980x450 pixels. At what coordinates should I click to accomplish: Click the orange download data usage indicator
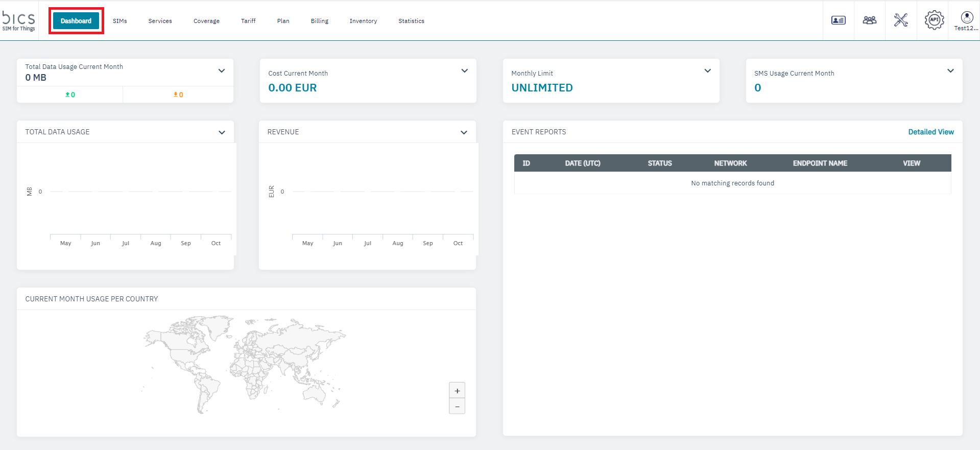coord(178,94)
